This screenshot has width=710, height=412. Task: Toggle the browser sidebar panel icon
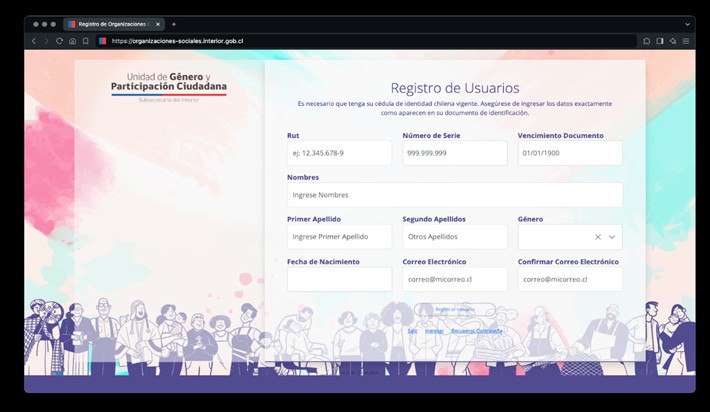pyautogui.click(x=660, y=41)
